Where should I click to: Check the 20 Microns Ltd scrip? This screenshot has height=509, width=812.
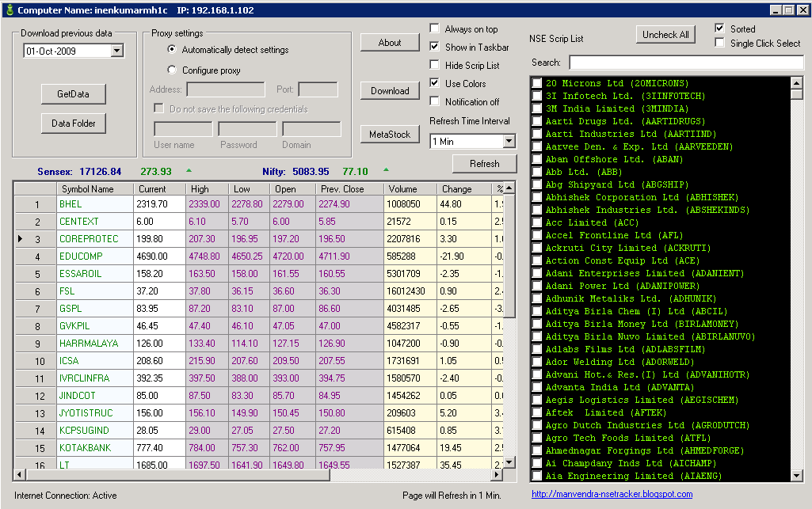(x=537, y=83)
